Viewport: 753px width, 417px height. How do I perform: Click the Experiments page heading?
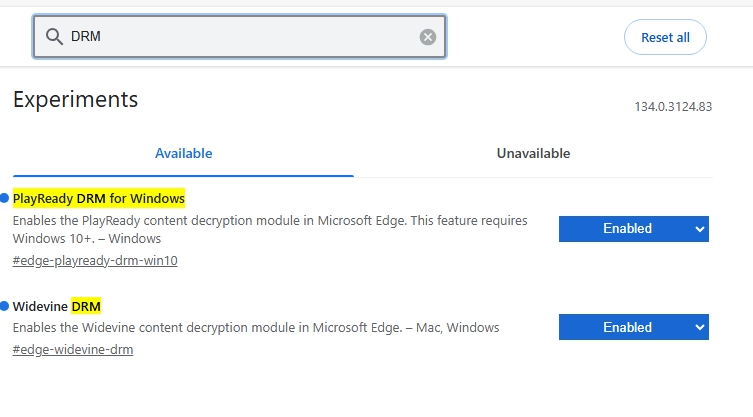[x=75, y=99]
